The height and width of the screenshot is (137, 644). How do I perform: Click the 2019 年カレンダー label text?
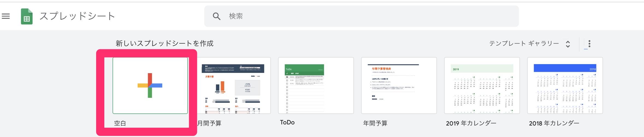[471, 123]
